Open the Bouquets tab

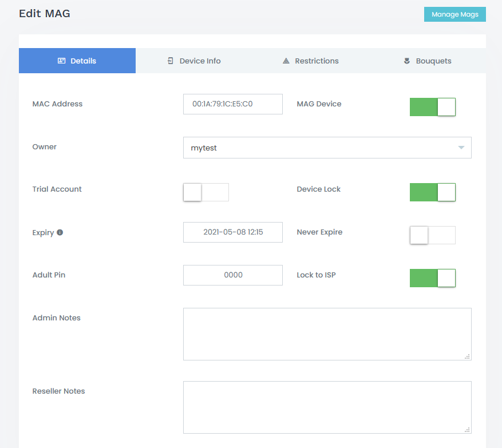(428, 61)
